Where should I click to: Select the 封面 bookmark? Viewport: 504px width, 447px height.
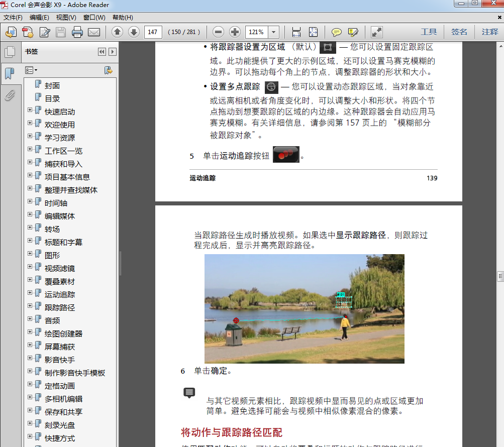52,86
